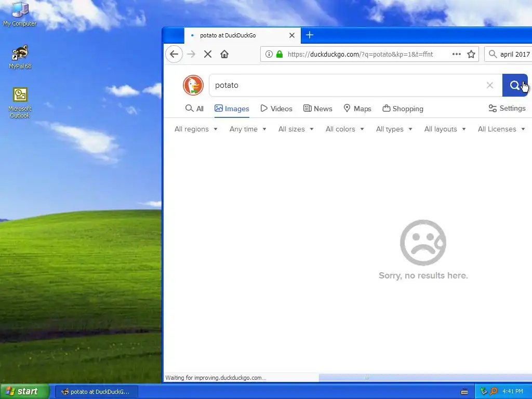Open the Maps results tab
The width and height of the screenshot is (532, 399).
[x=357, y=109]
